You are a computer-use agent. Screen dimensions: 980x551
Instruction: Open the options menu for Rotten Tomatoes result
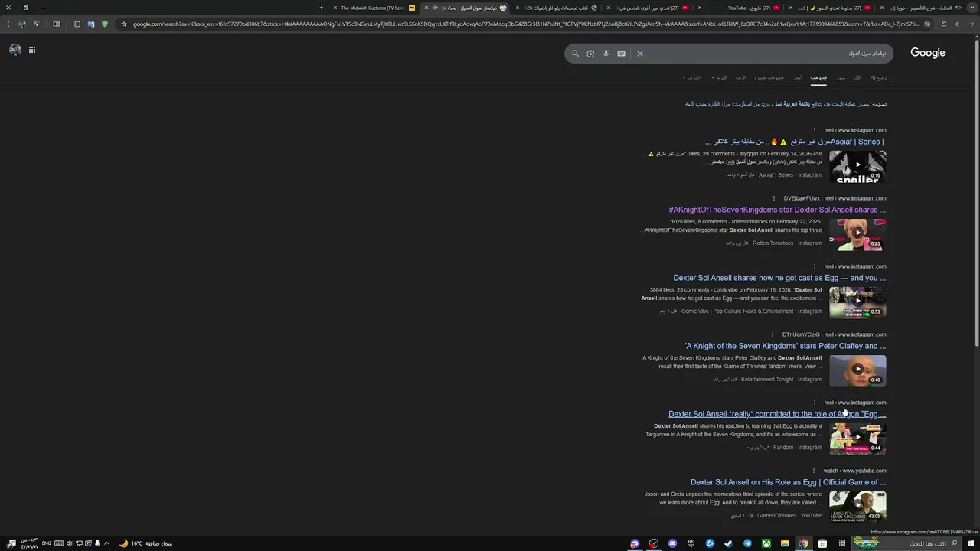click(774, 198)
